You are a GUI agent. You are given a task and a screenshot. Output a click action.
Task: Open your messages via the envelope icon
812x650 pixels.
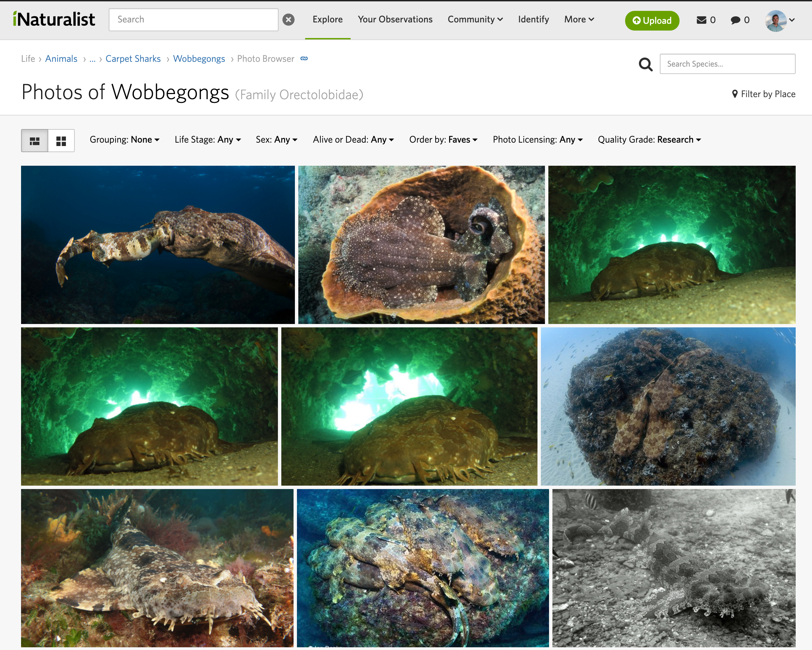pos(701,20)
